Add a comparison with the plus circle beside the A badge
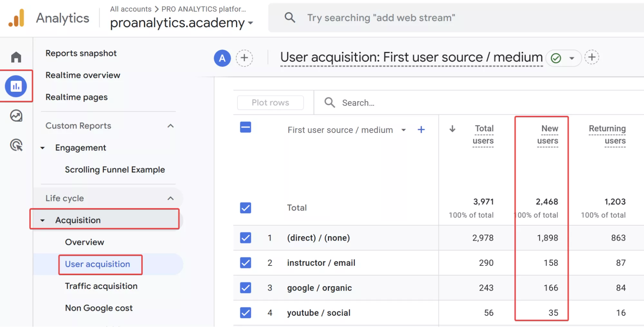The width and height of the screenshot is (644, 327). click(244, 58)
